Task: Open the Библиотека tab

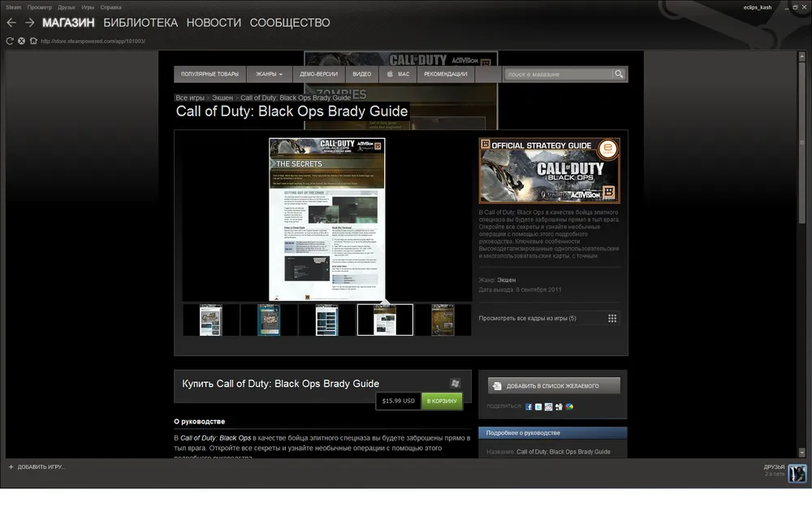Action: click(x=140, y=23)
